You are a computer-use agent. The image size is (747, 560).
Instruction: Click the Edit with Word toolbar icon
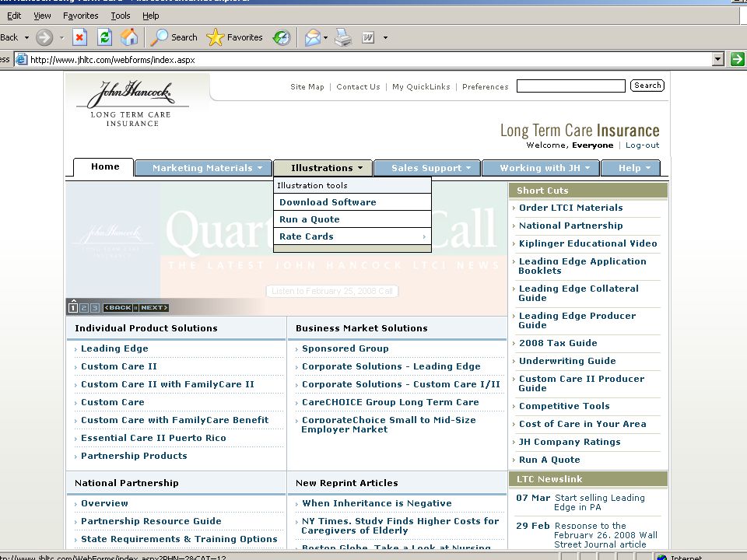tap(368, 37)
